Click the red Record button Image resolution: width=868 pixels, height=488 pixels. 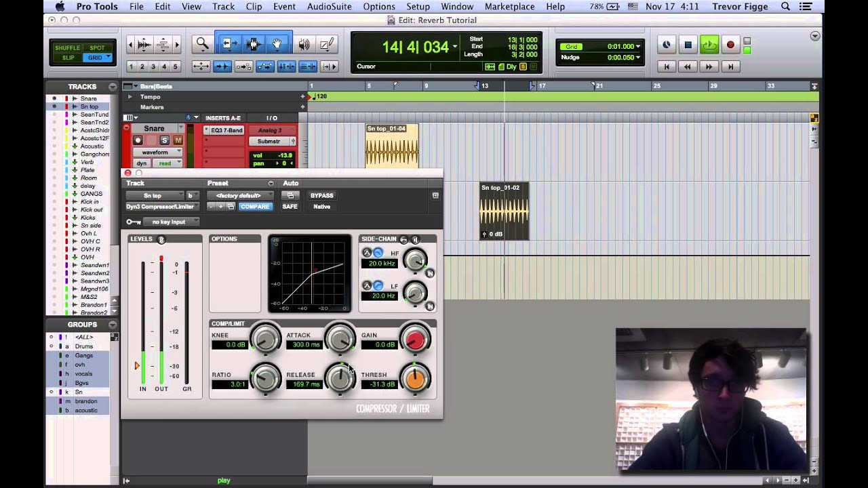730,45
